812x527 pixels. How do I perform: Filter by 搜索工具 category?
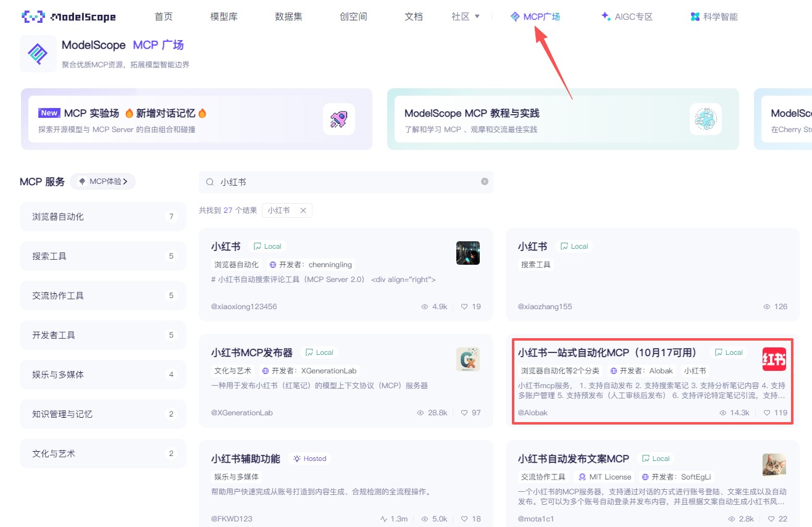click(103, 256)
